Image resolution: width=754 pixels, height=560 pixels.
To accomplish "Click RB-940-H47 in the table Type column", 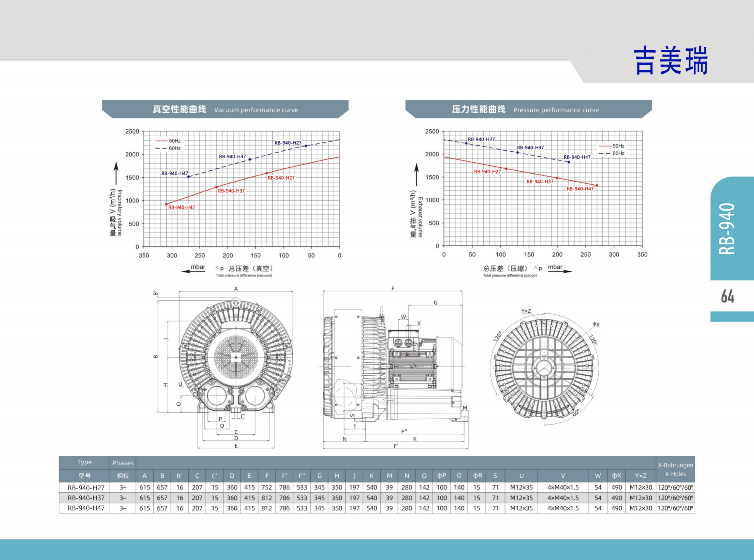I will click(x=86, y=508).
